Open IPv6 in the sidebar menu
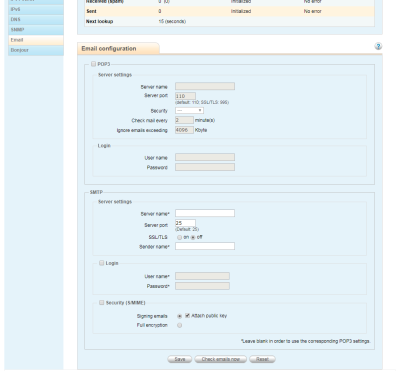 click(36, 9)
